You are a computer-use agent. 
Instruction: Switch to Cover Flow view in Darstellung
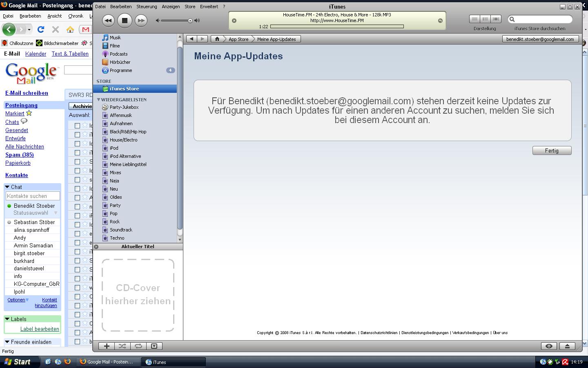coord(496,19)
